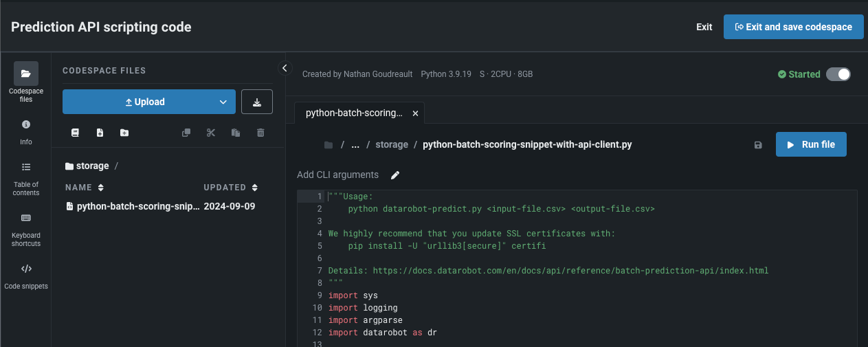Toggle the Started codespace session switch
The image size is (868, 347).
838,74
